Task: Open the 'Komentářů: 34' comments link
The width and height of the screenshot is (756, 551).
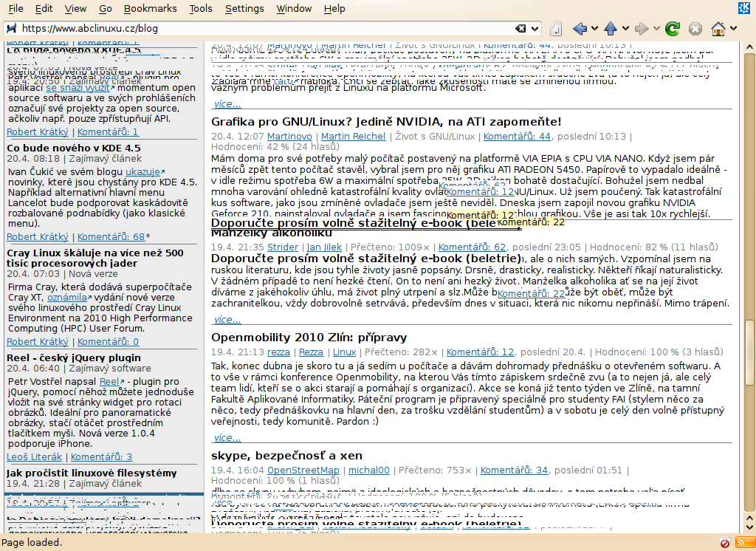Action: point(515,470)
